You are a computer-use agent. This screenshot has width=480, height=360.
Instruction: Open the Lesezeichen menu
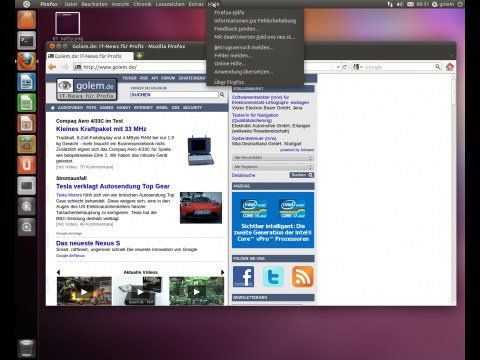click(170, 4)
